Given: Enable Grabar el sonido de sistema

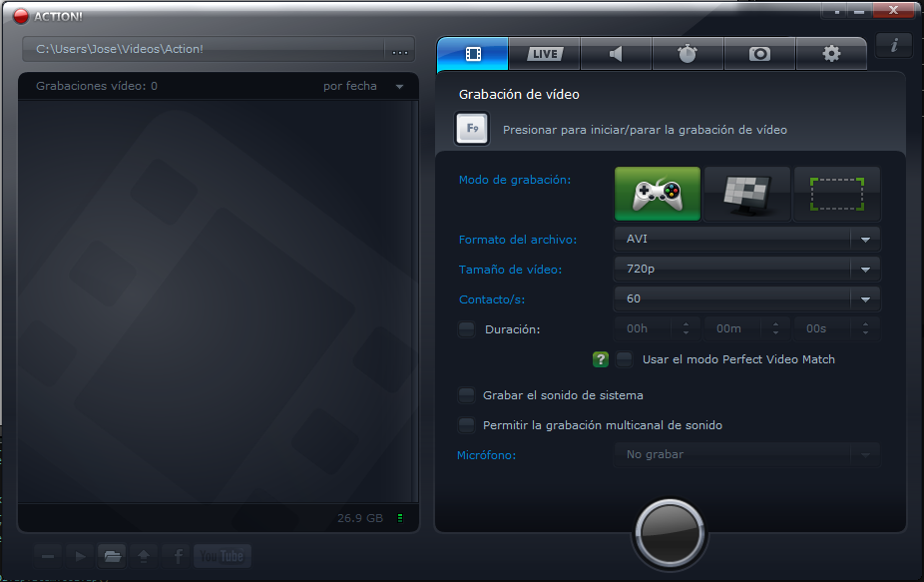Looking at the screenshot, I should point(467,395).
